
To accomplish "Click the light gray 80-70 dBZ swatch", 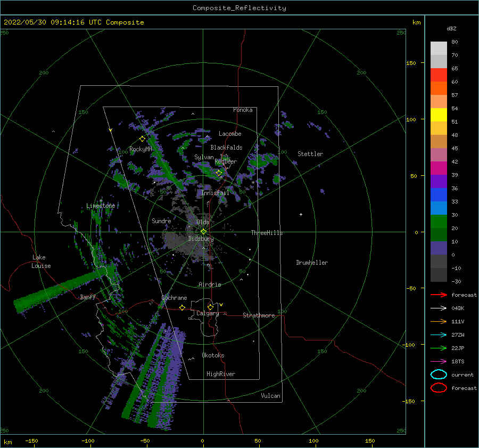I will [x=439, y=48].
